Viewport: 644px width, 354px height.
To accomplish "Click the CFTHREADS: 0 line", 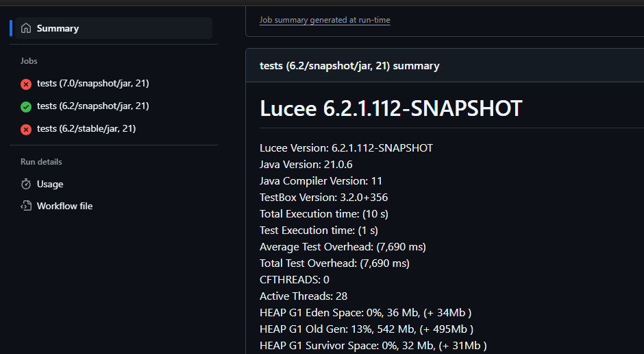I will [x=295, y=280].
